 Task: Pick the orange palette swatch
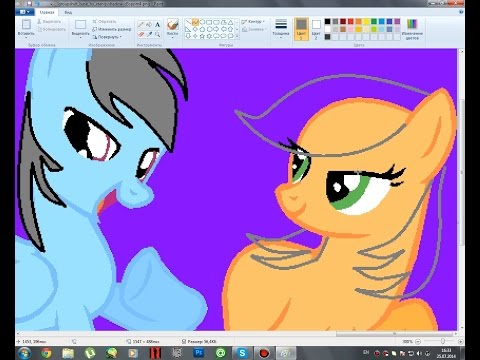click(x=358, y=22)
